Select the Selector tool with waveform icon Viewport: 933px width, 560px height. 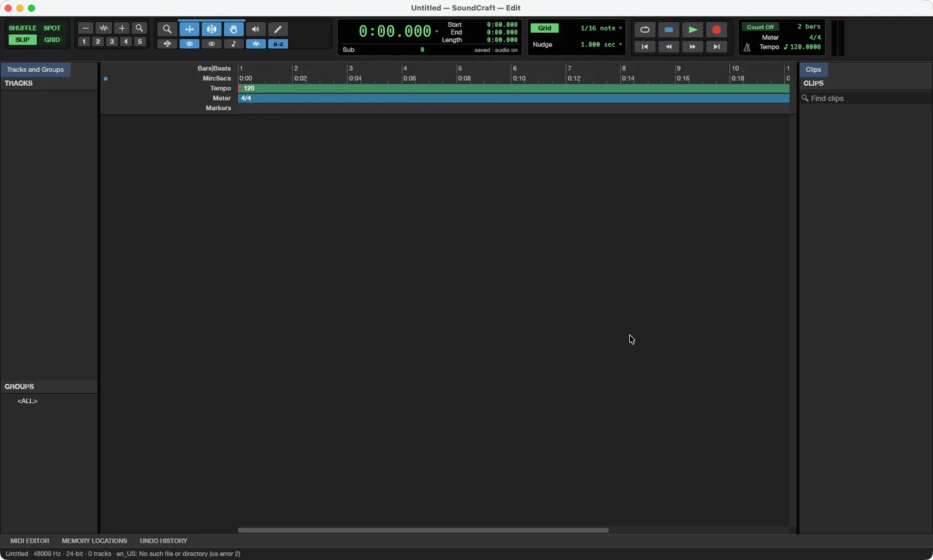click(x=211, y=29)
